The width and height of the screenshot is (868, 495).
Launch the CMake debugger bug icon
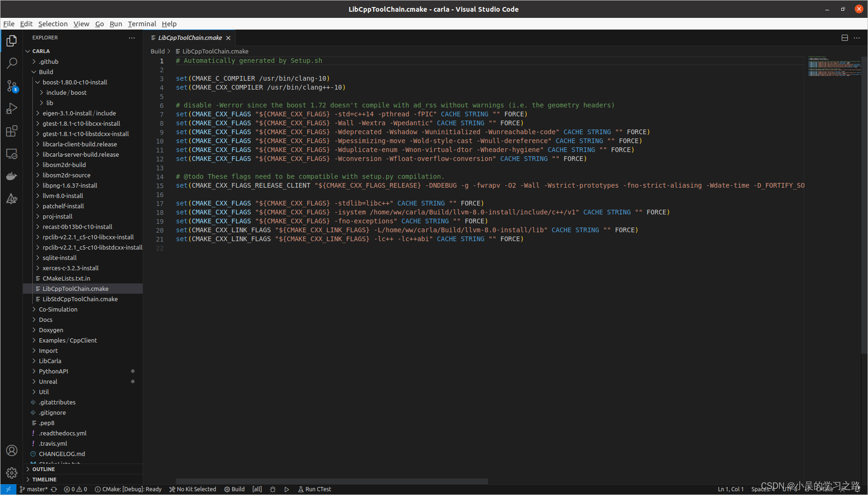pos(273,489)
